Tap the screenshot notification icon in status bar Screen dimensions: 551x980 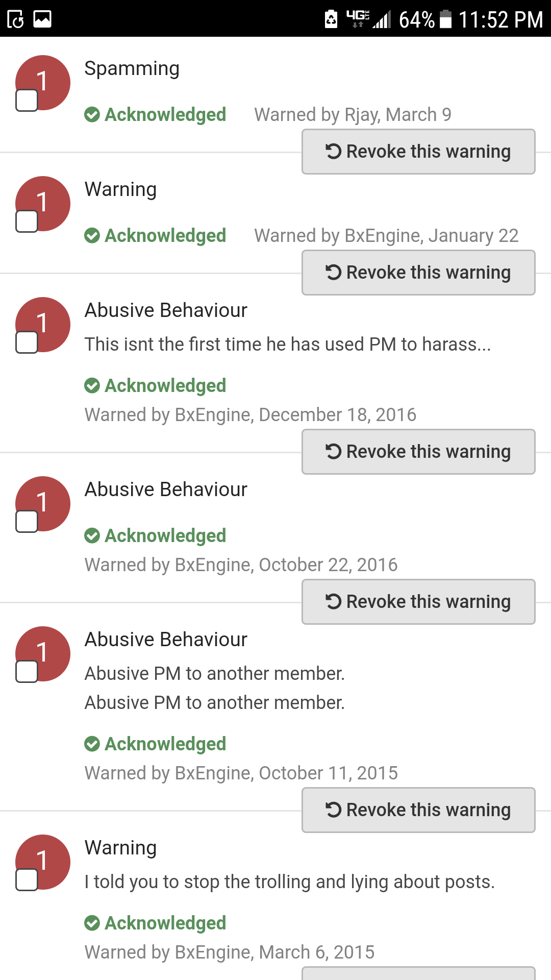pyautogui.click(x=16, y=19)
